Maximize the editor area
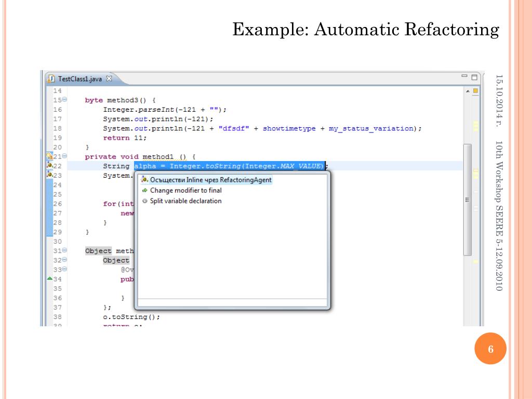Viewport: 532px width, 399px height. (x=474, y=77)
